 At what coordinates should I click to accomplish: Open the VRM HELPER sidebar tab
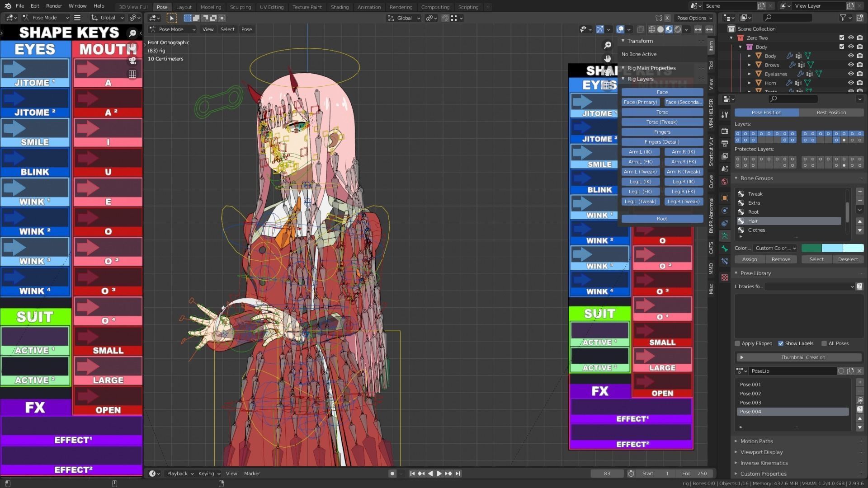711,113
